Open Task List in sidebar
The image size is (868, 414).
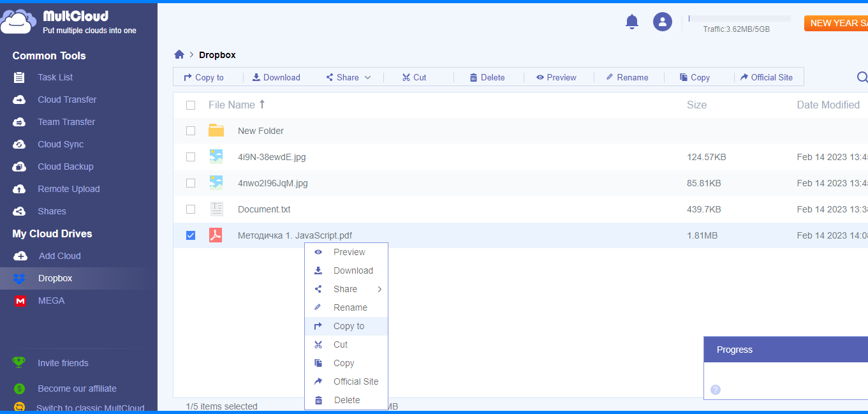[x=55, y=77]
